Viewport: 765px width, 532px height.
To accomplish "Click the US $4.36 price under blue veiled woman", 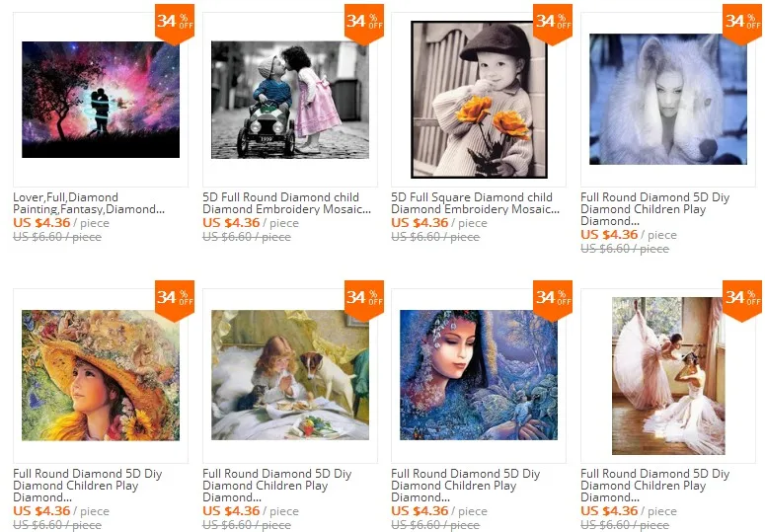I will tap(420, 511).
